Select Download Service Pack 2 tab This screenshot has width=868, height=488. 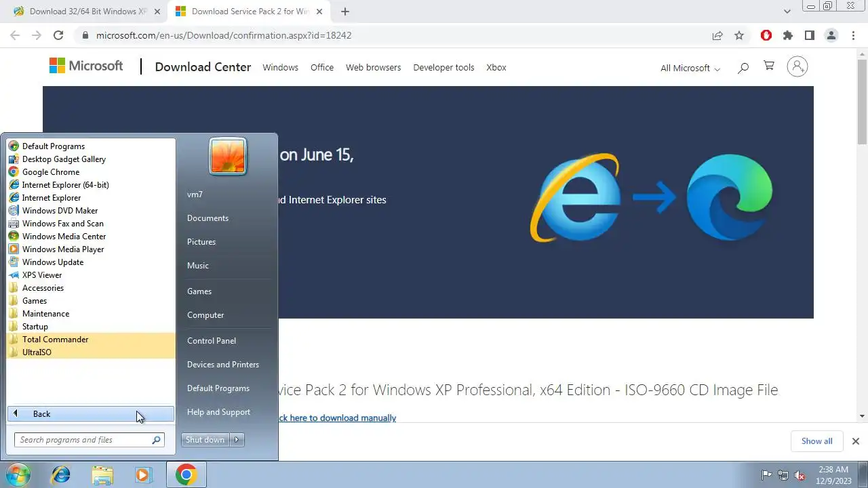point(249,12)
